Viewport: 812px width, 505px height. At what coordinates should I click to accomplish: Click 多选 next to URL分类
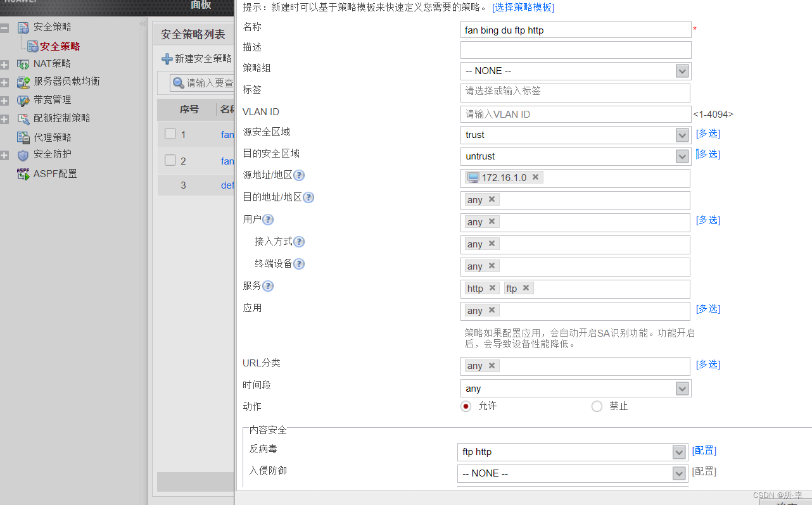pyautogui.click(x=708, y=364)
